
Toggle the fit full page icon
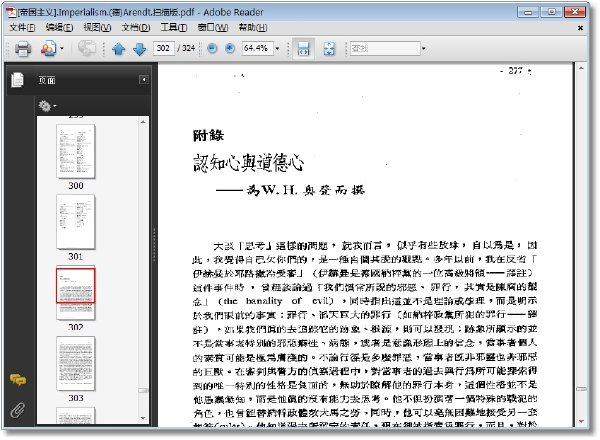click(x=329, y=49)
